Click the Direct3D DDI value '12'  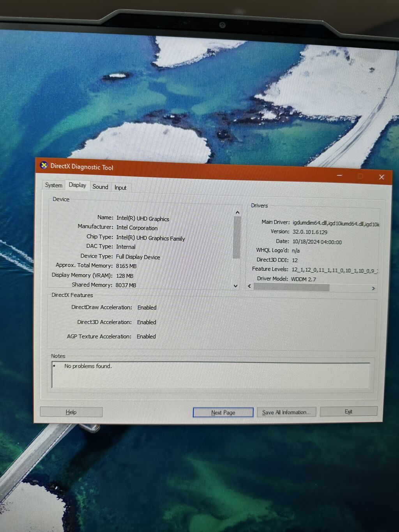[295, 260]
